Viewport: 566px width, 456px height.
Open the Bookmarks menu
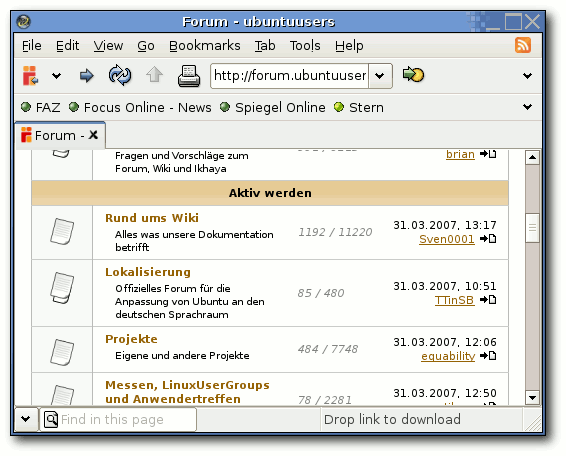pos(205,46)
